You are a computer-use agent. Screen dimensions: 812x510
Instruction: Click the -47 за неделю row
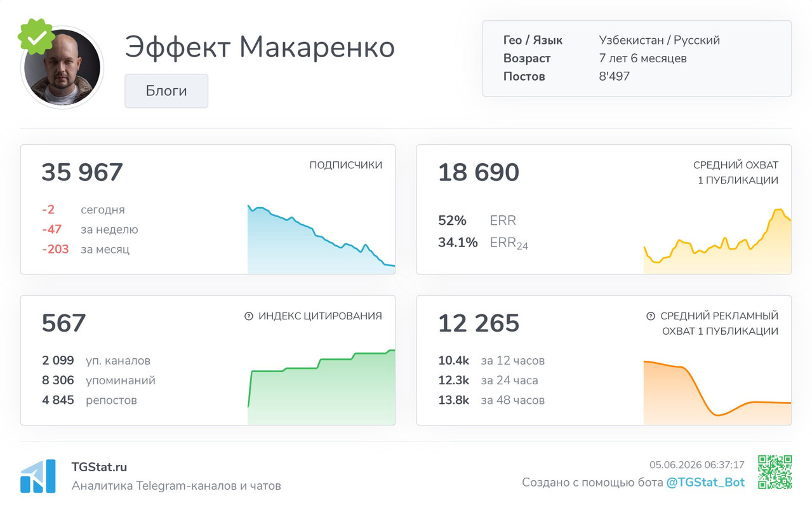pos(90,229)
